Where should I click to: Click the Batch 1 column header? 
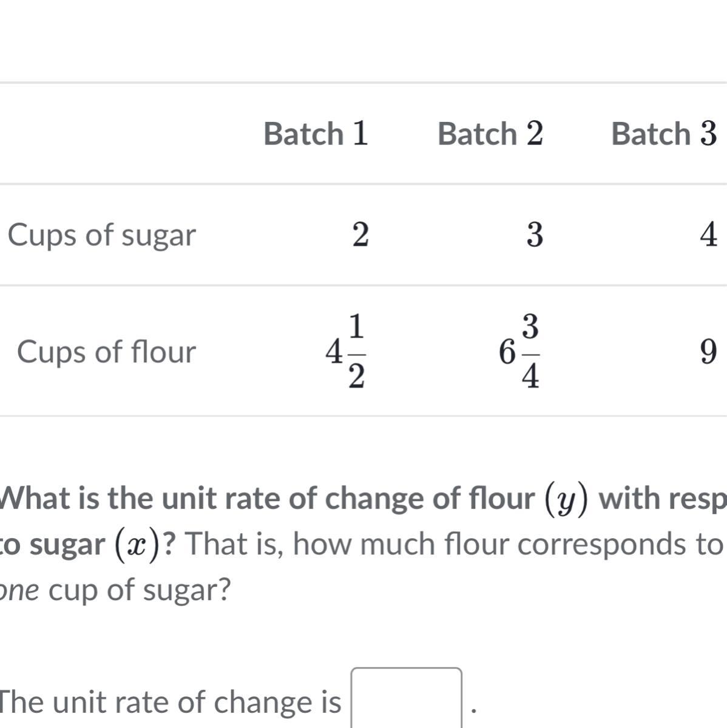(x=316, y=134)
